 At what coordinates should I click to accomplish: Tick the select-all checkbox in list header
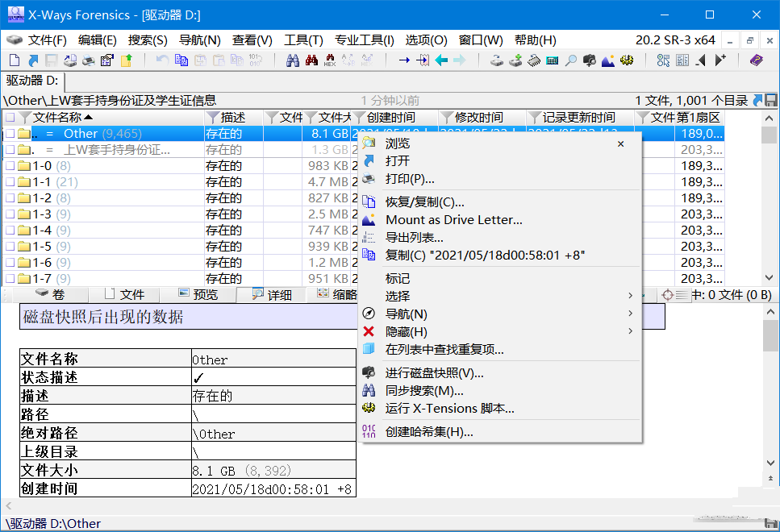(10, 118)
